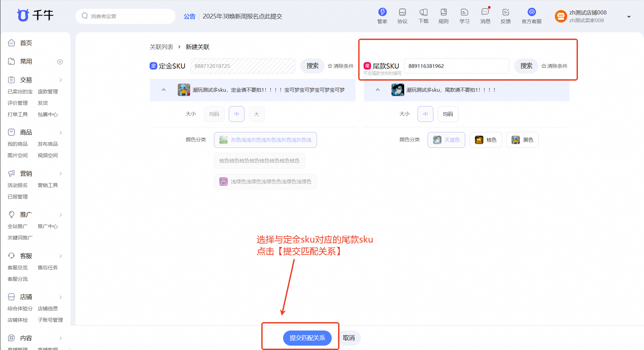The image size is (644, 350).
Task: Open 子账号管理 in the sidebar
Action: click(x=50, y=320)
